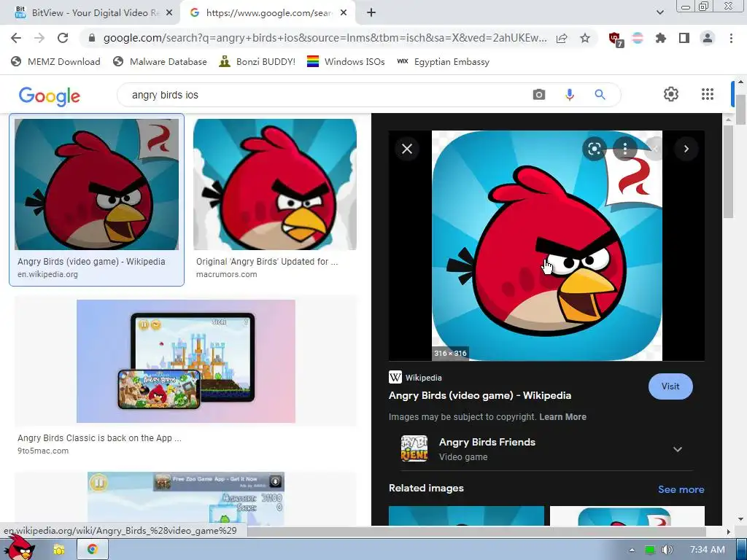This screenshot has width=747, height=560.
Task: Open the Egyptian Embassy bookmark
Action: coord(443,61)
